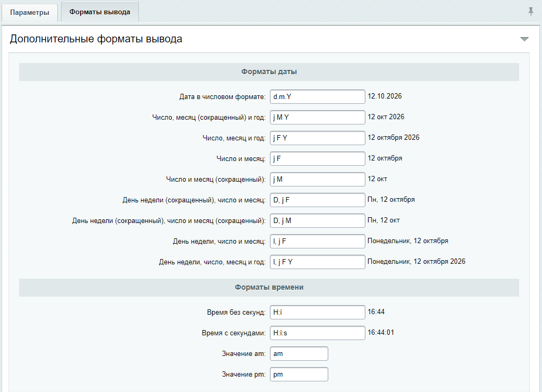Select the preview text Пн, 12 окт

click(x=383, y=220)
